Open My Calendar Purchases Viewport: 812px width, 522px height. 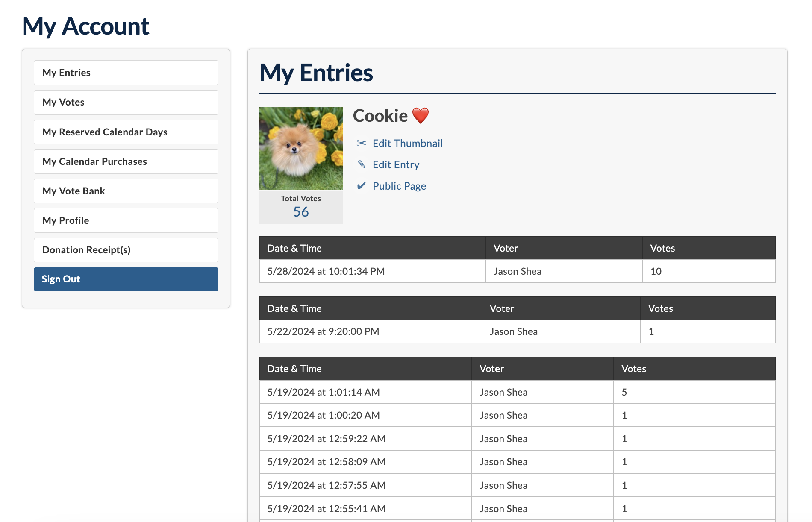(x=126, y=161)
